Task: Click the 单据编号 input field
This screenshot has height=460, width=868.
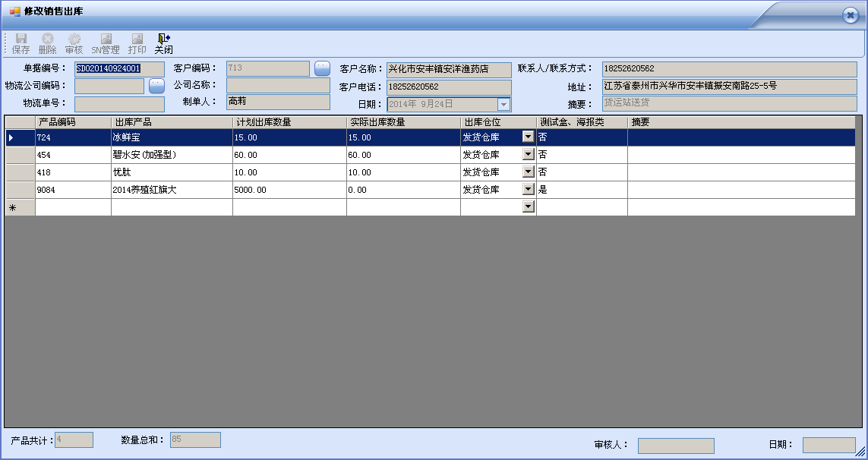Action: point(119,69)
